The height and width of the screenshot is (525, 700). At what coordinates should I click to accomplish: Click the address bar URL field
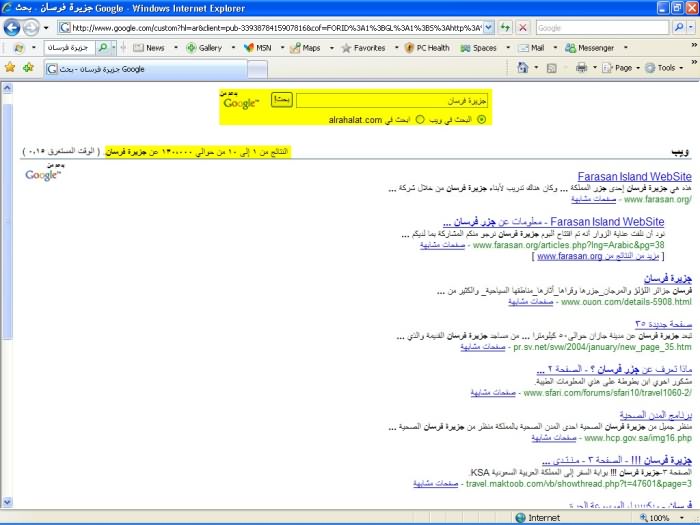tap(276, 28)
